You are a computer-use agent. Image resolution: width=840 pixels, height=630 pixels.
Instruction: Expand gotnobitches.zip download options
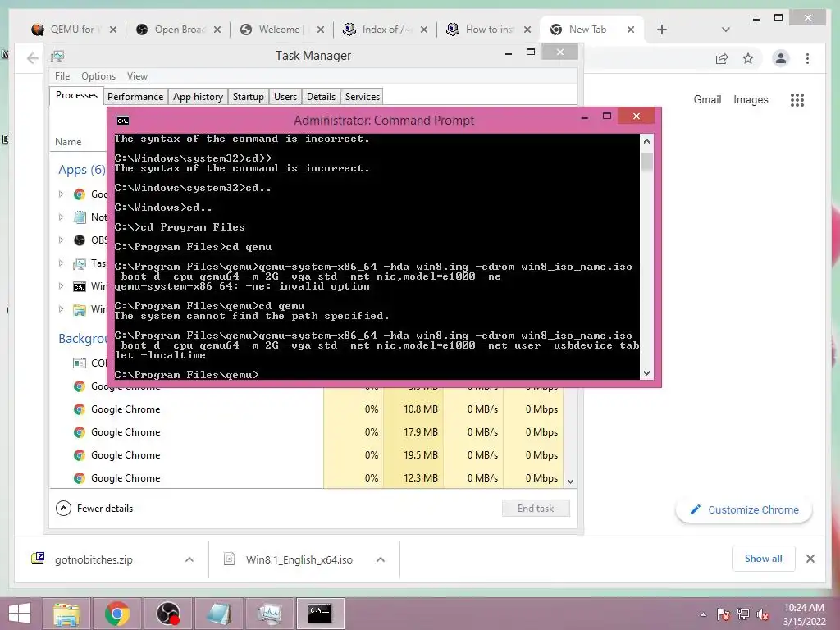point(189,559)
